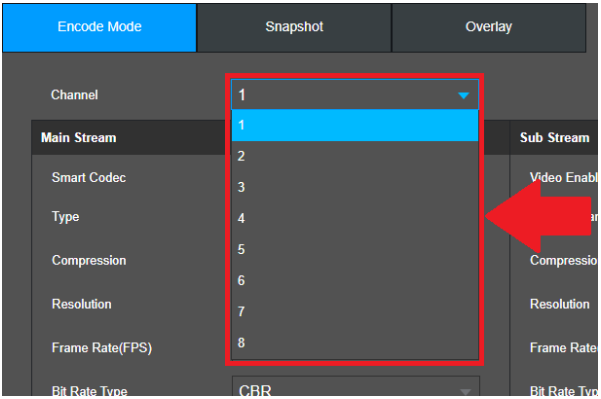This screenshot has height=399, width=601.
Task: Choose channel 3 from the list
Action: (355, 187)
